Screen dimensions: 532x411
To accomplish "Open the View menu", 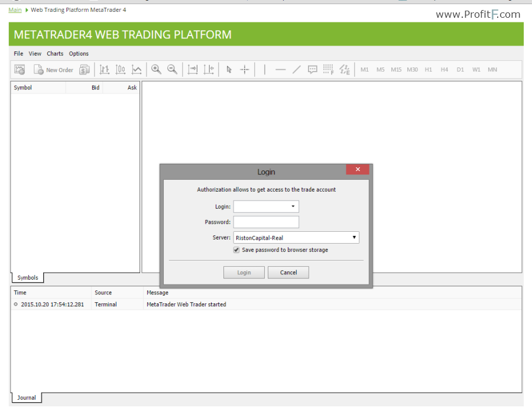I will click(35, 54).
